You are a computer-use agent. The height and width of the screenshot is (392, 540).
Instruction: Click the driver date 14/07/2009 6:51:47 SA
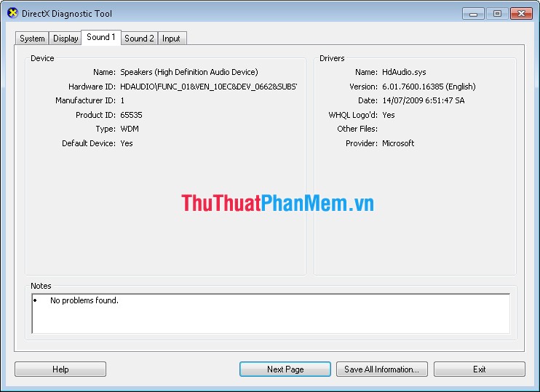click(424, 100)
